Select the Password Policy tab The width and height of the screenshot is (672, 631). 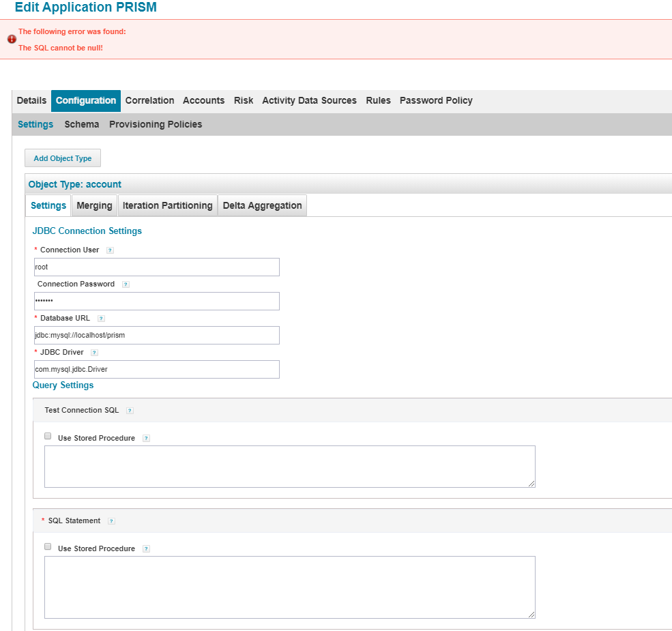[436, 100]
